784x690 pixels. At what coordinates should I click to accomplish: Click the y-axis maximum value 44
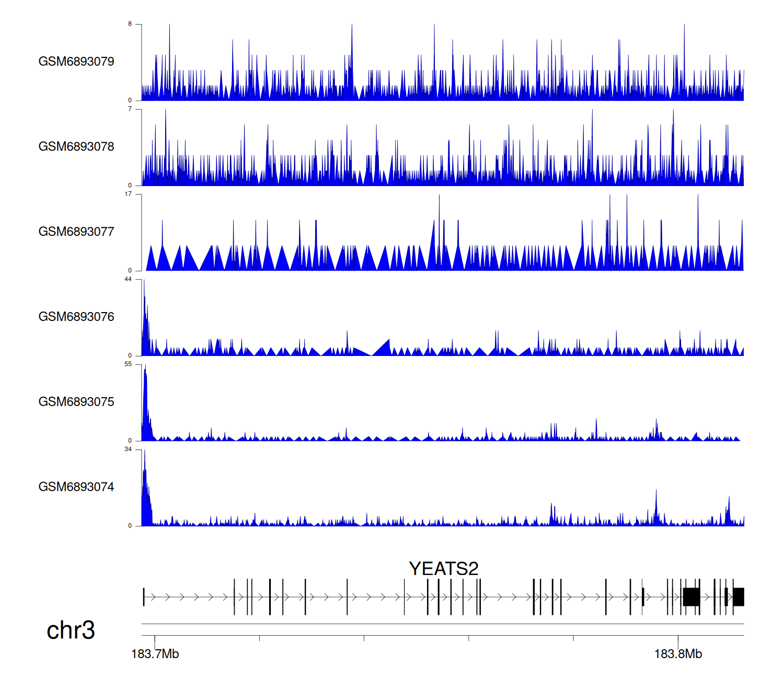click(128, 279)
